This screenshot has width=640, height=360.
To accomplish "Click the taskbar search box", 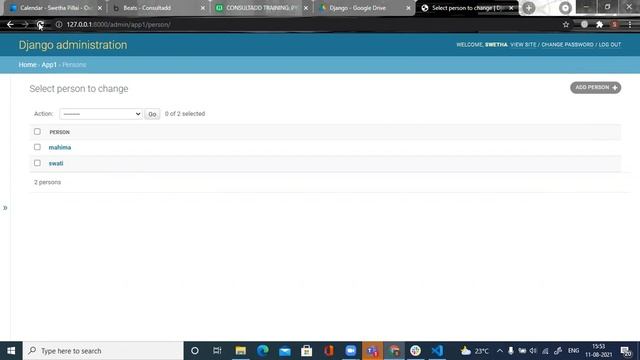I will (103, 351).
